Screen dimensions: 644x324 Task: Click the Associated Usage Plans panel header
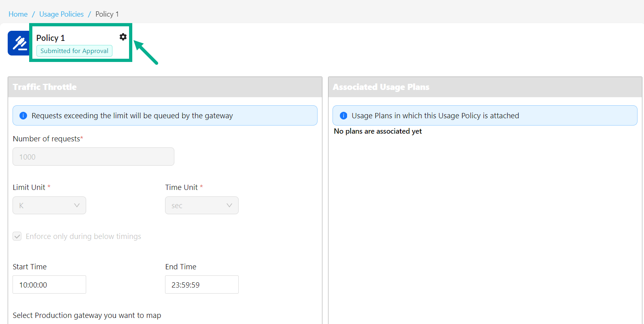pos(485,87)
